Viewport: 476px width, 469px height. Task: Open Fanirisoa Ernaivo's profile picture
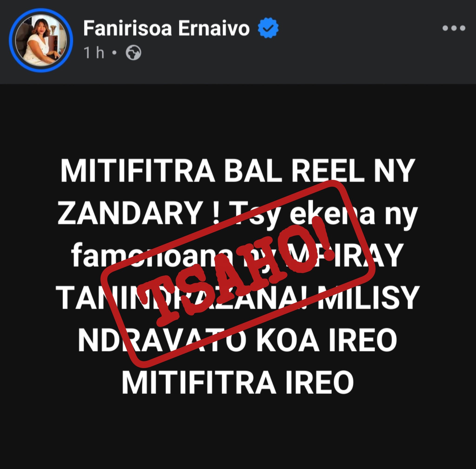[41, 40]
